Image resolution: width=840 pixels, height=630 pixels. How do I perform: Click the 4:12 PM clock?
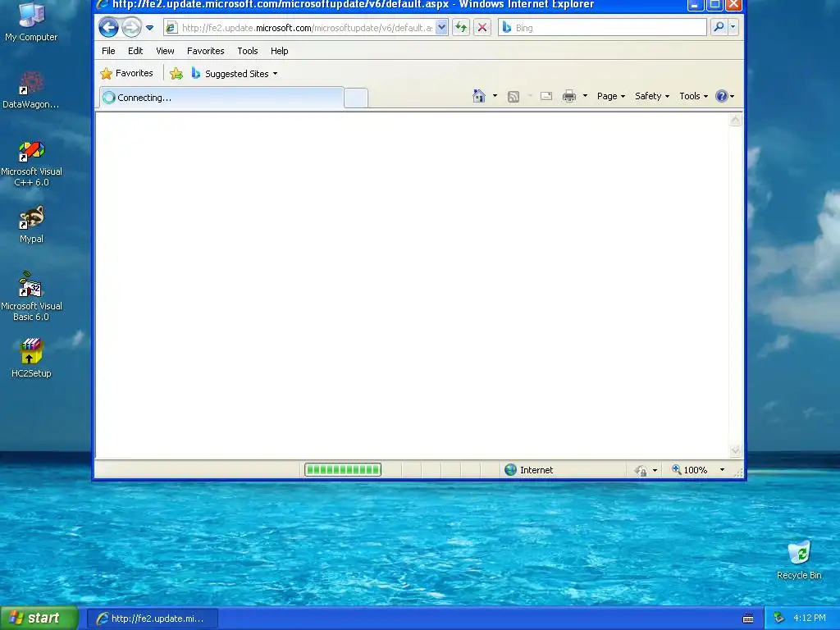[x=810, y=619]
